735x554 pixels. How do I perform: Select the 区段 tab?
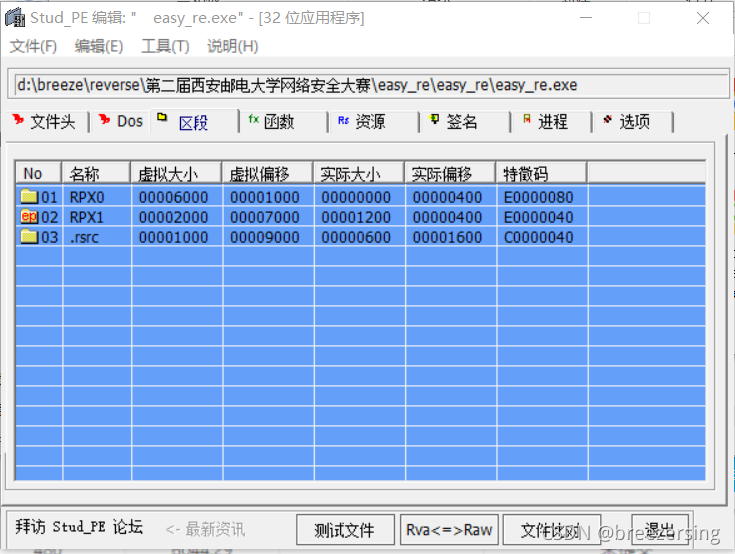click(x=195, y=122)
